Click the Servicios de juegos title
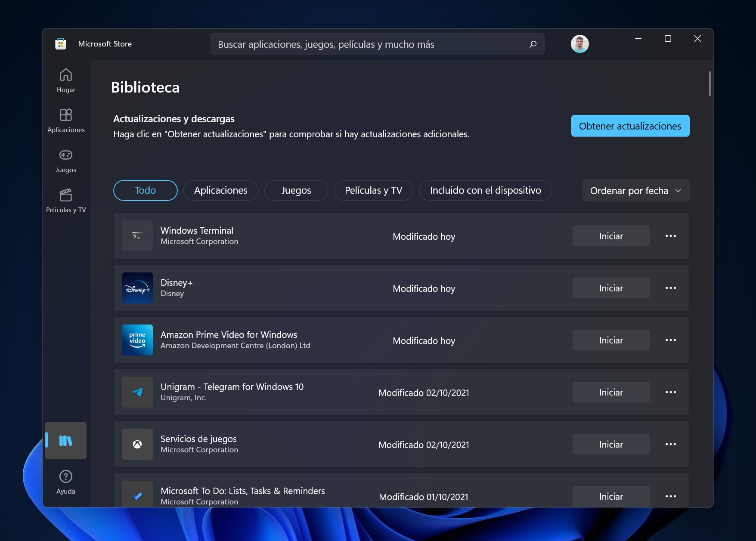This screenshot has width=756, height=541. point(198,439)
